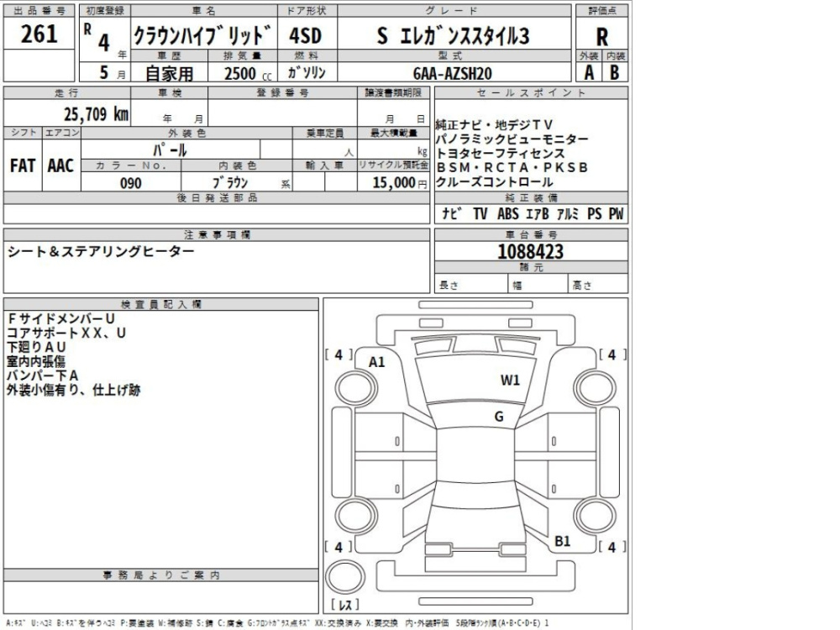The width and height of the screenshot is (840, 630).
Task: Click パノラミックビューモニター line
Action: pyautogui.click(x=512, y=139)
